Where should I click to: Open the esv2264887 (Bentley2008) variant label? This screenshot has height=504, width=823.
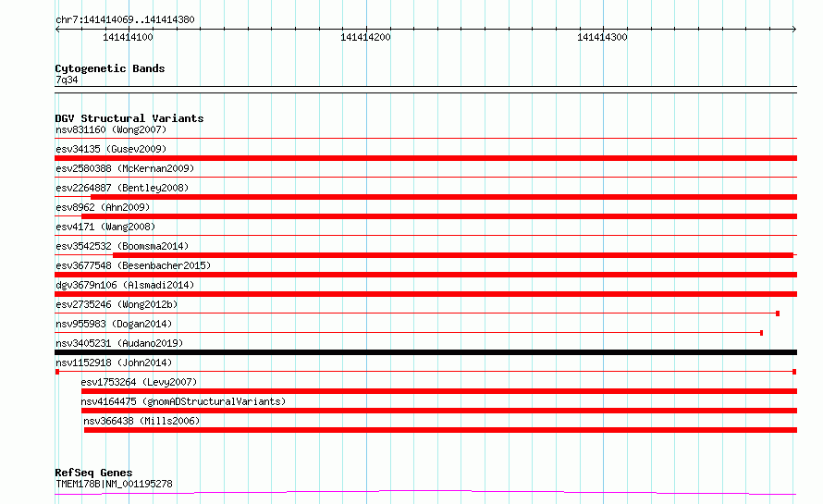[x=122, y=188]
